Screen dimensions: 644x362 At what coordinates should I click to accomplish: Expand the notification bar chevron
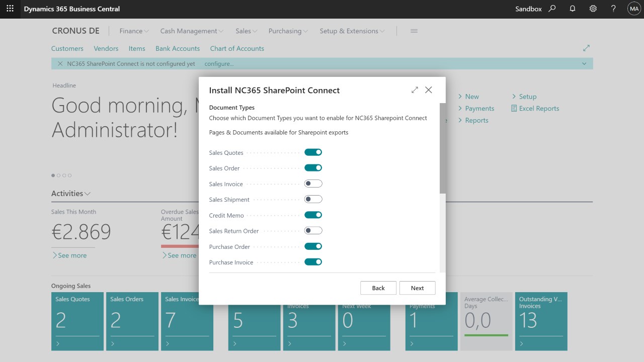584,64
